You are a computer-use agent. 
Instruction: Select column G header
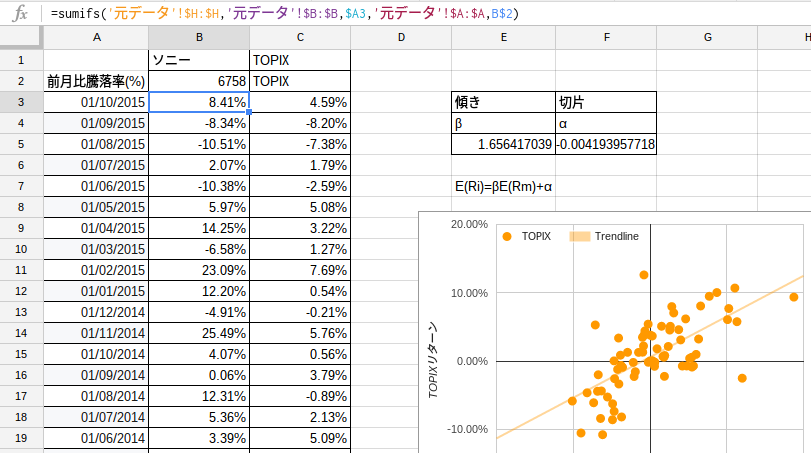point(707,37)
